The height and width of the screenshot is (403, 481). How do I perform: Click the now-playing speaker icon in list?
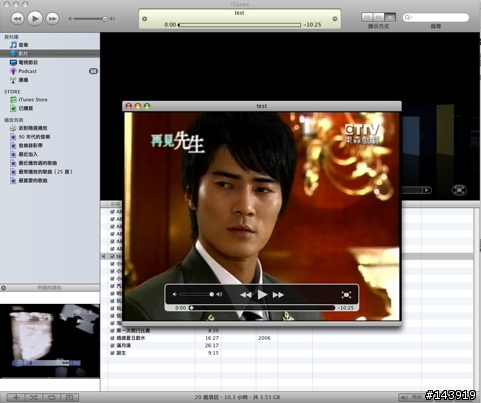click(x=104, y=256)
